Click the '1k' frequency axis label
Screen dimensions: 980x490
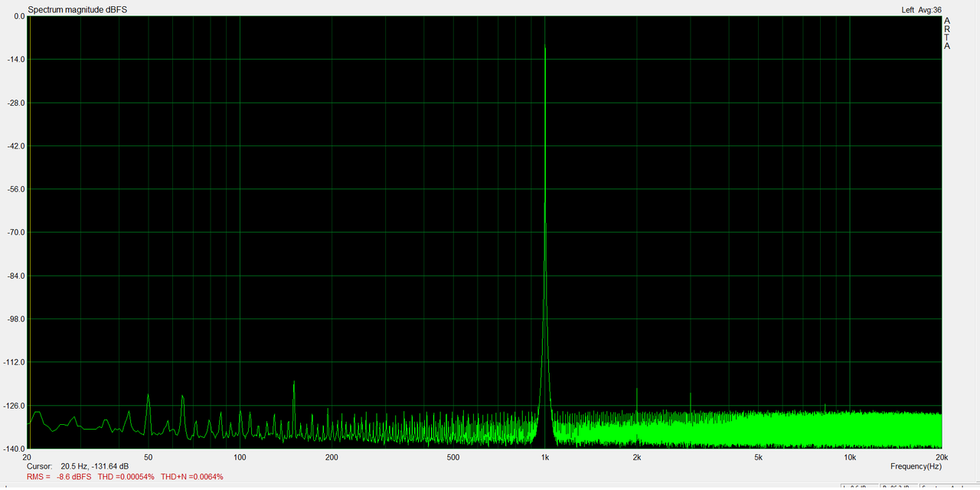click(x=544, y=457)
